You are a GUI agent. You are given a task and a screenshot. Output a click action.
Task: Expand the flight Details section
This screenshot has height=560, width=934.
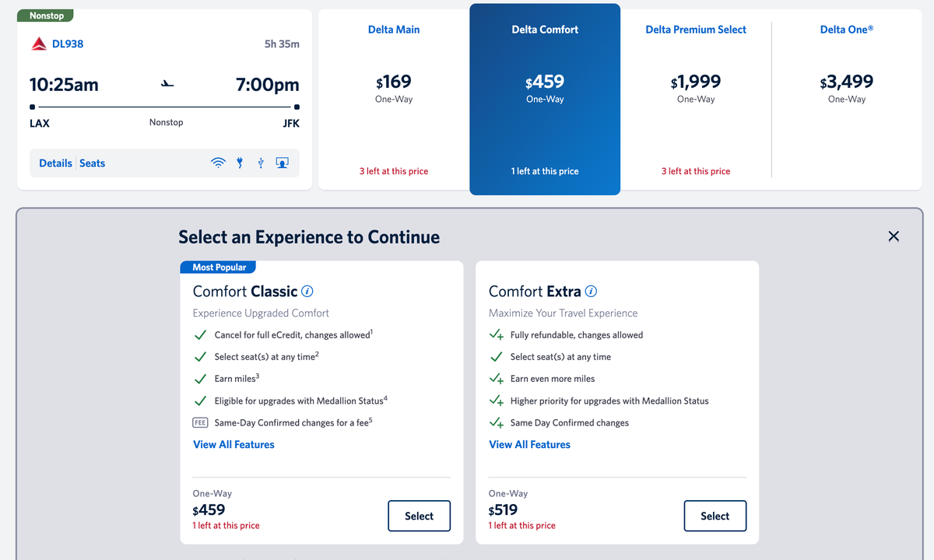click(54, 163)
